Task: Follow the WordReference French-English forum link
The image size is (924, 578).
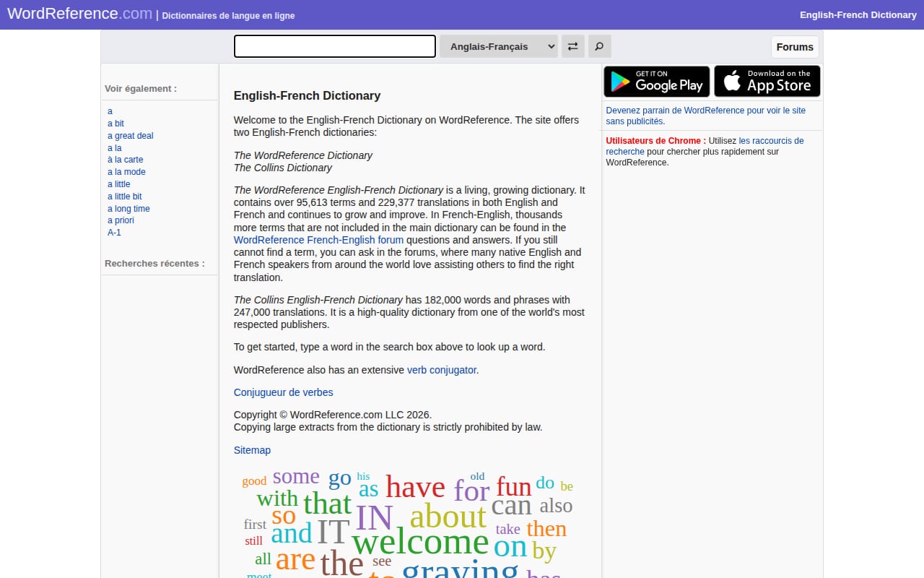Action: click(x=318, y=240)
